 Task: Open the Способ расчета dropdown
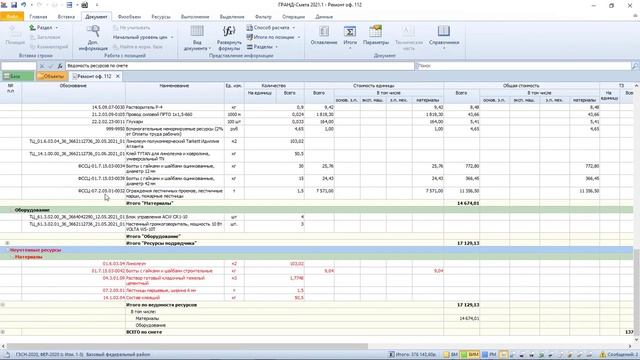tap(271, 28)
